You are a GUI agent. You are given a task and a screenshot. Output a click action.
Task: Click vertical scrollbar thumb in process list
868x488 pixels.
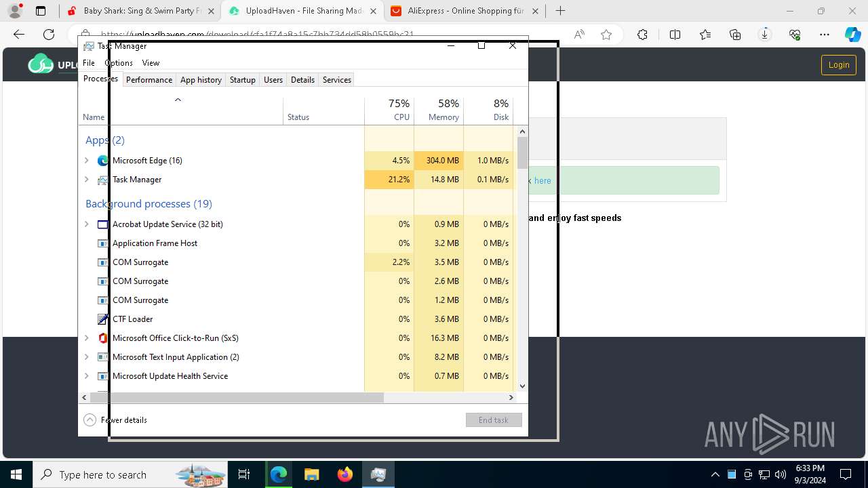[522, 152]
